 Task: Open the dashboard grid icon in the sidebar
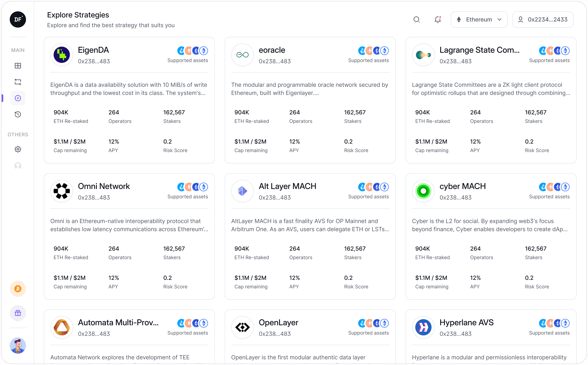18,66
